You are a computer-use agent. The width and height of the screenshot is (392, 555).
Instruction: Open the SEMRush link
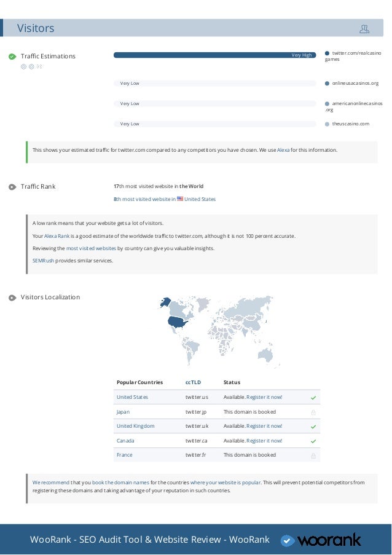[43, 261]
